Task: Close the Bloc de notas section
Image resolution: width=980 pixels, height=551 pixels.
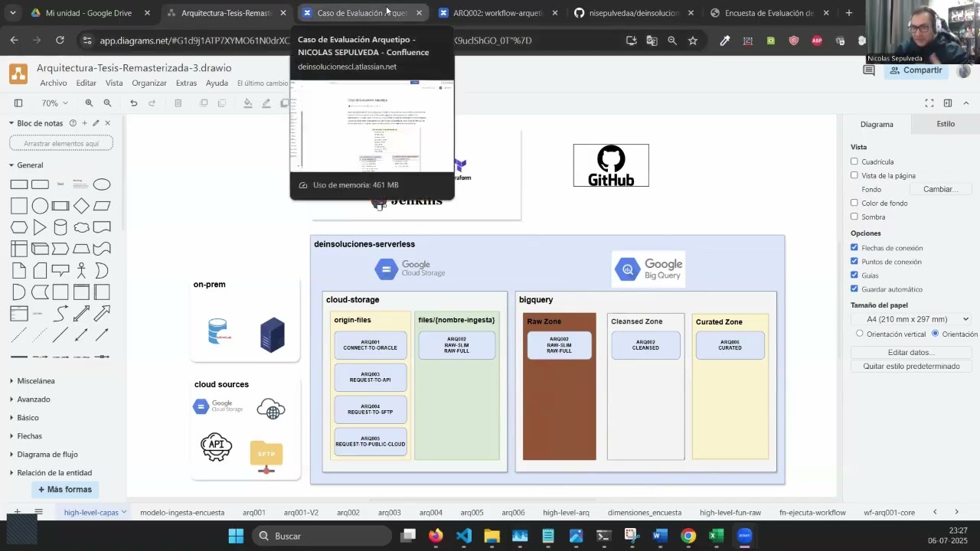Action: click(107, 123)
